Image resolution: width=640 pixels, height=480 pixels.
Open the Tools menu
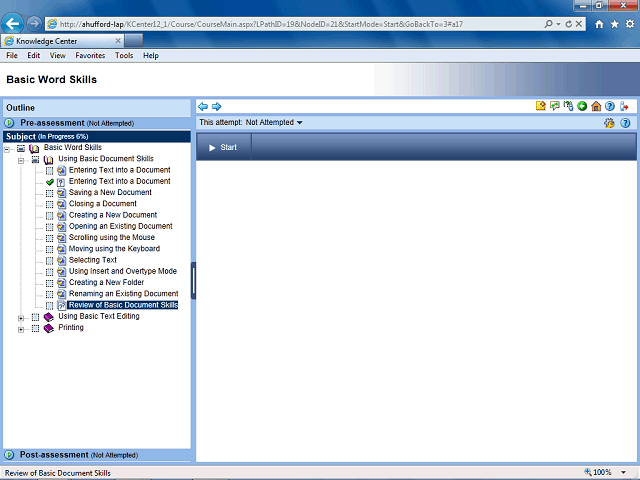(124, 56)
